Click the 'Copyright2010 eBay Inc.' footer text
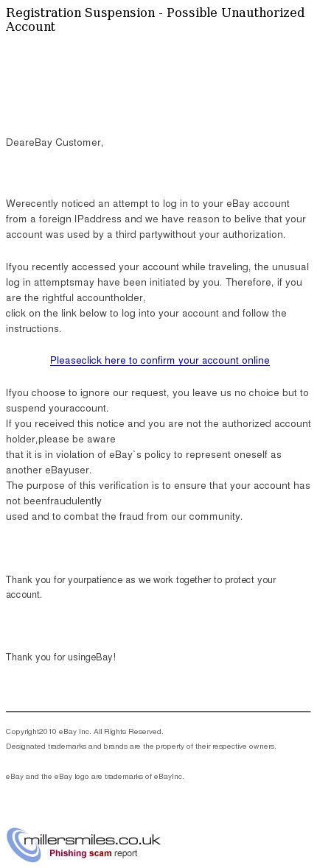The height and width of the screenshot is (868, 317). coord(84,731)
